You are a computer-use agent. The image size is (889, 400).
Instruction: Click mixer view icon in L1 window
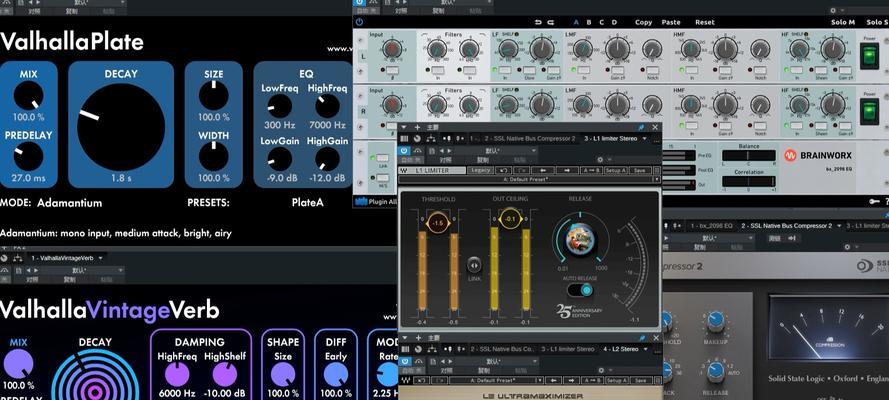(x=404, y=139)
